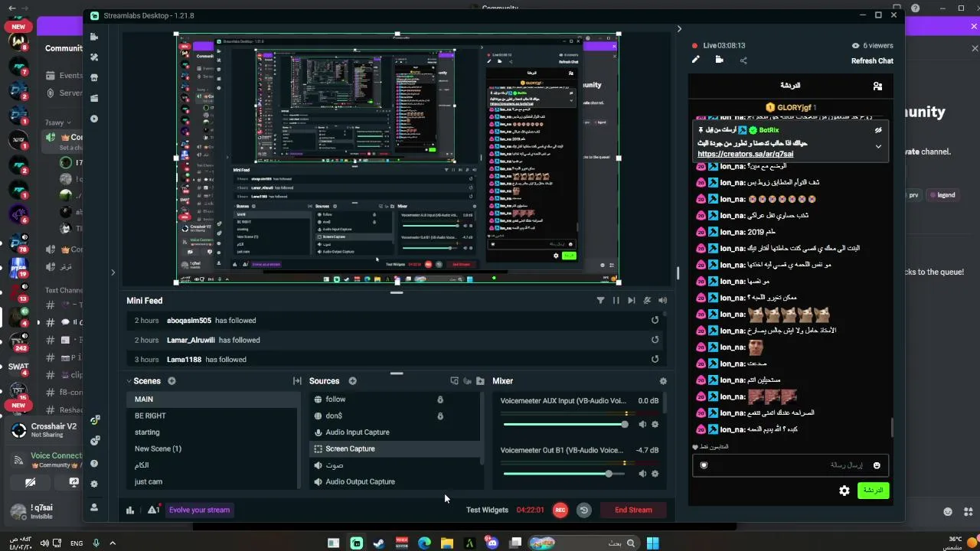Edit stream info with pencil icon
Screen dimensions: 980x551
(695, 60)
